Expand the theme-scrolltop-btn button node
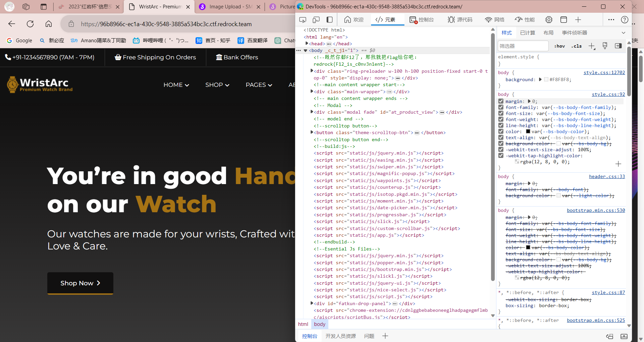The height and width of the screenshot is (342, 644). point(312,132)
